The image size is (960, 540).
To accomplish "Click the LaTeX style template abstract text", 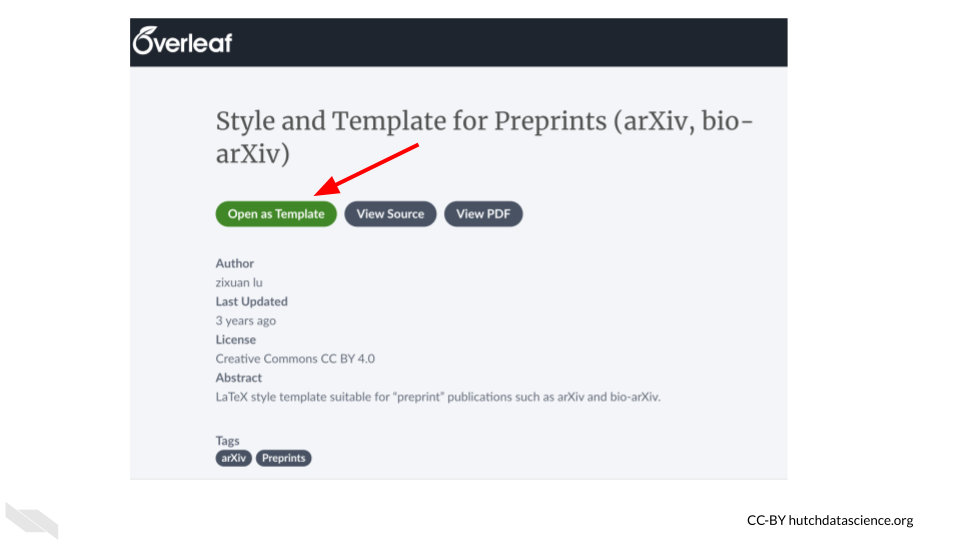I will (x=438, y=397).
